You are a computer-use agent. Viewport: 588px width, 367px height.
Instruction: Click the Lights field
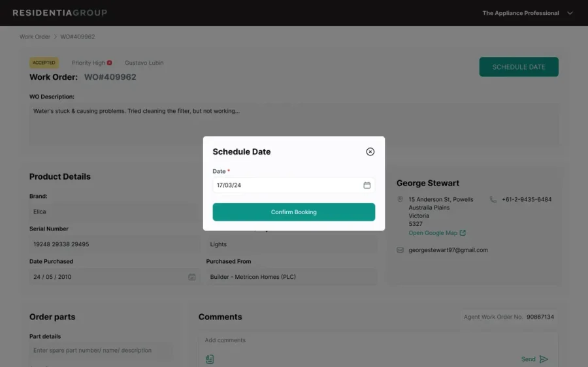point(291,244)
